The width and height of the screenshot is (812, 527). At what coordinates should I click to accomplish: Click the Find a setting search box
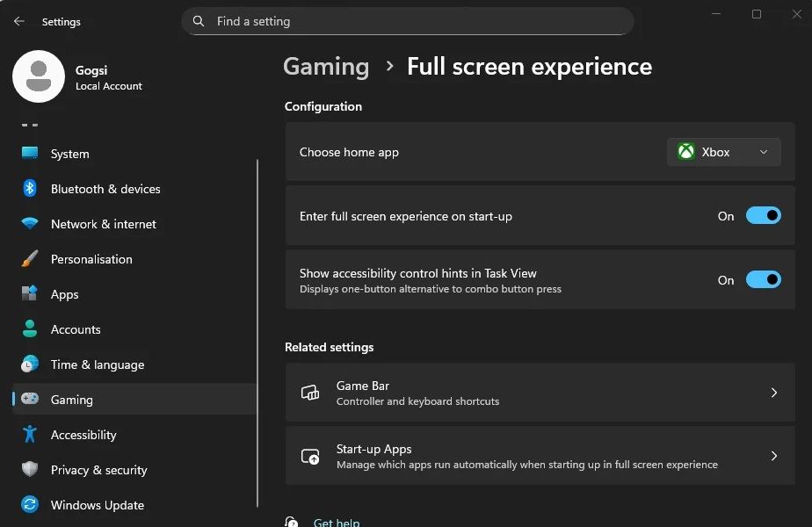point(407,21)
